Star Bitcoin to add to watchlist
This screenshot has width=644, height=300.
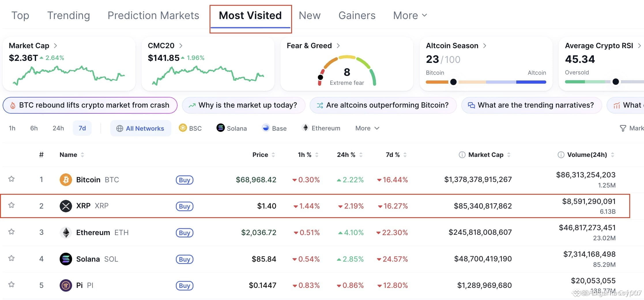tap(12, 179)
